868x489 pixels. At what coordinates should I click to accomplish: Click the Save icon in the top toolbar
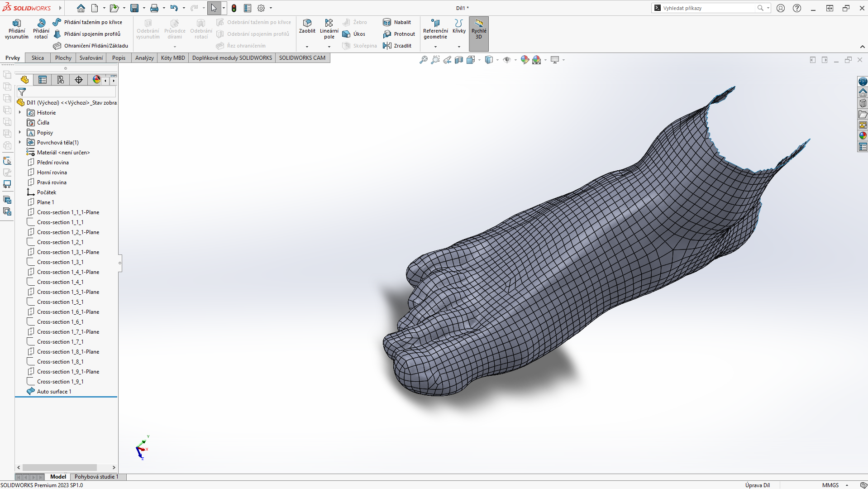click(134, 8)
